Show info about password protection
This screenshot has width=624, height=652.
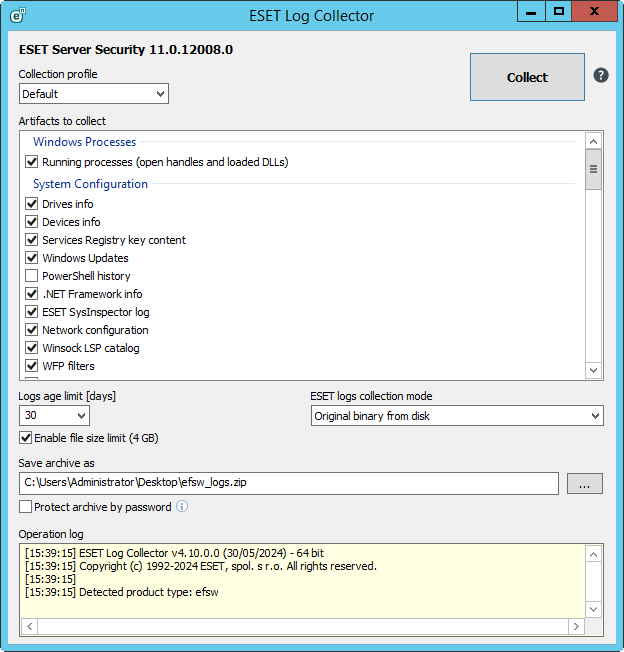182,506
